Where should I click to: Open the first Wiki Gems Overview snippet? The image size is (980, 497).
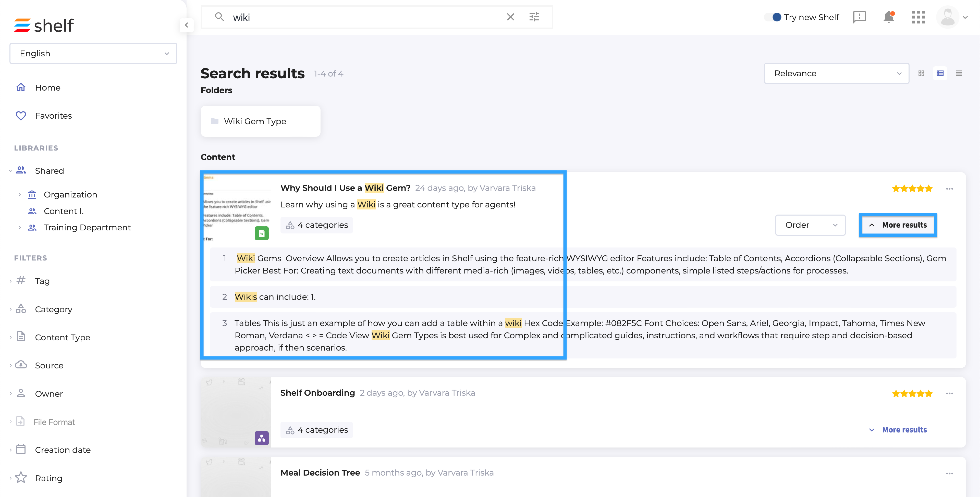click(583, 264)
